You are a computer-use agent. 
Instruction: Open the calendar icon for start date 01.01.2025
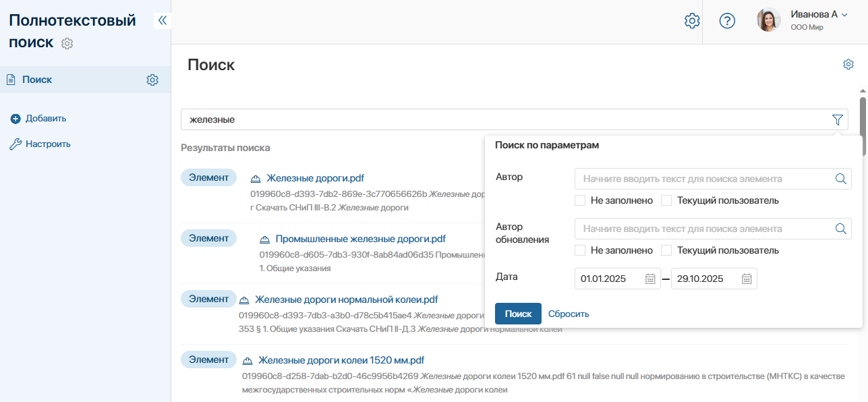tap(649, 278)
